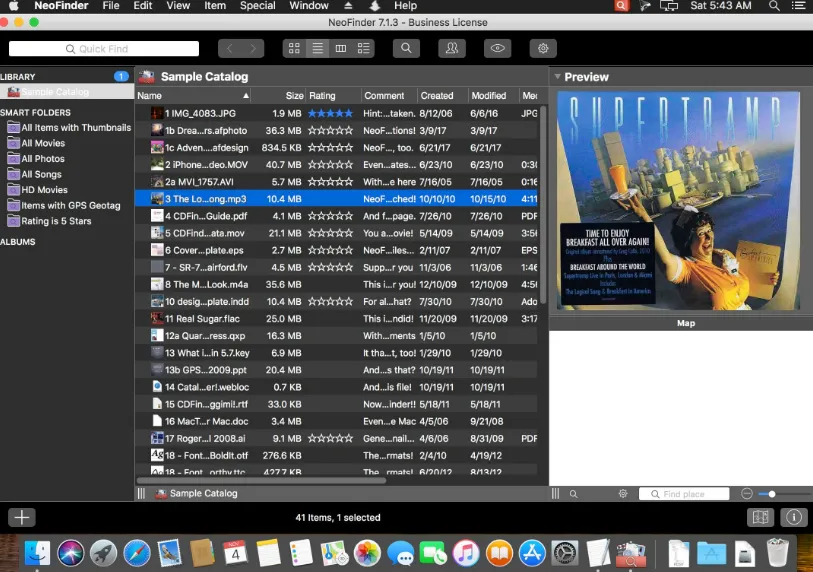The width and height of the screenshot is (813, 572).
Task: Toggle the QuickLook eye button
Action: 497,48
